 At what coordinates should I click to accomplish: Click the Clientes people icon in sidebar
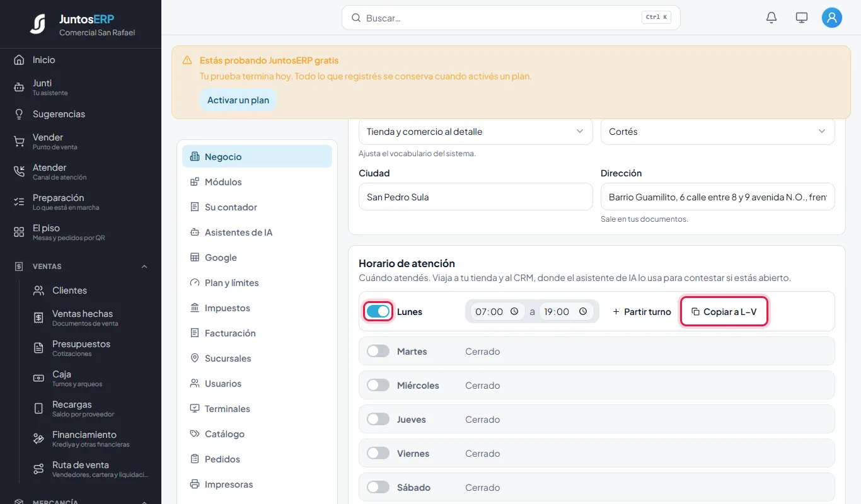(39, 290)
